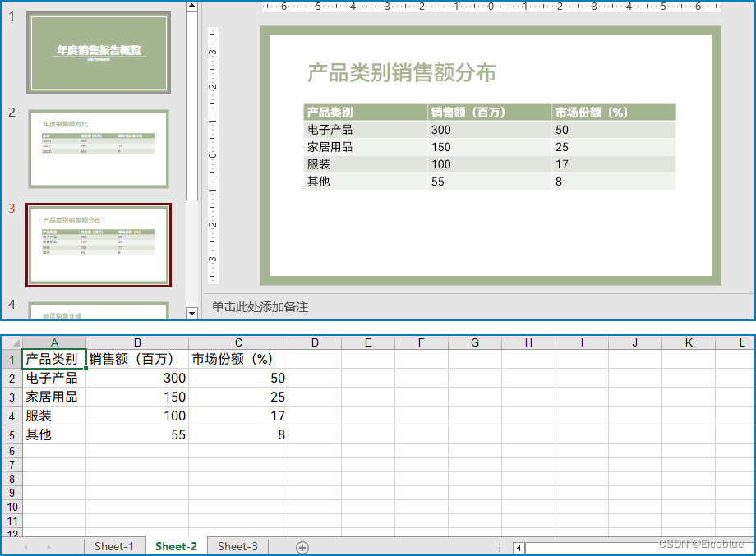
Task: Switch to the Sheet-3 tab
Action: (x=237, y=546)
